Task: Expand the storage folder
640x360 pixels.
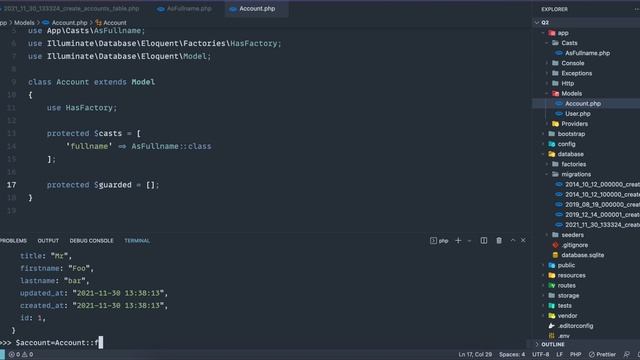Action: click(x=568, y=296)
